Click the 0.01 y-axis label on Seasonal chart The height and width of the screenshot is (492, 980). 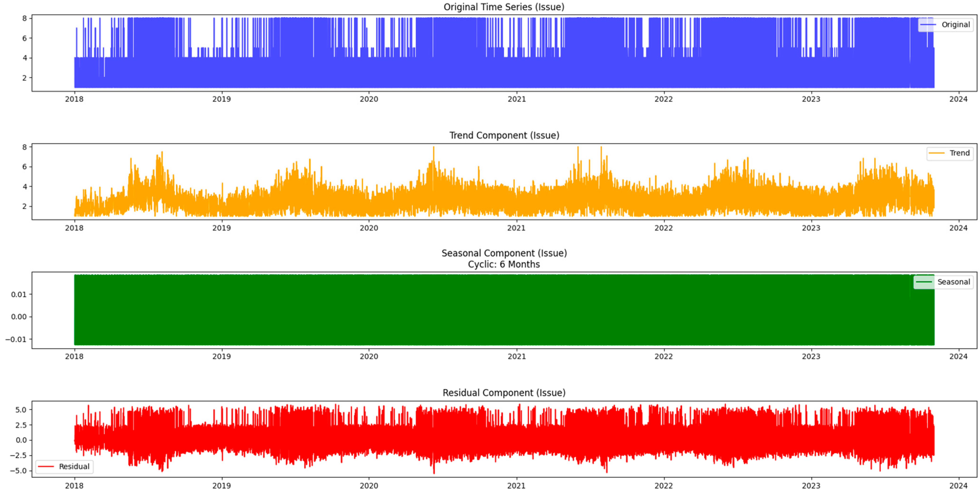pyautogui.click(x=19, y=295)
